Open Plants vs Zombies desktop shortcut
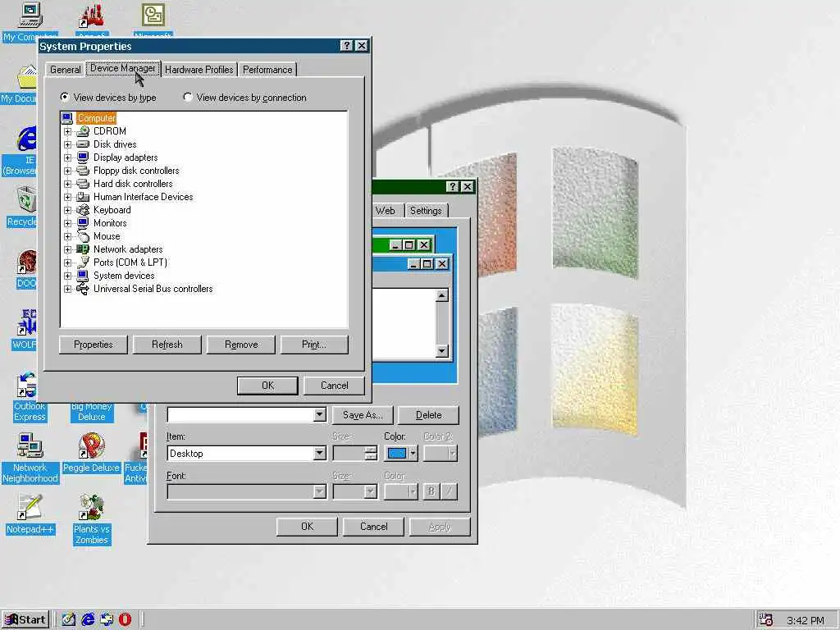This screenshot has width=840, height=630. click(92, 507)
